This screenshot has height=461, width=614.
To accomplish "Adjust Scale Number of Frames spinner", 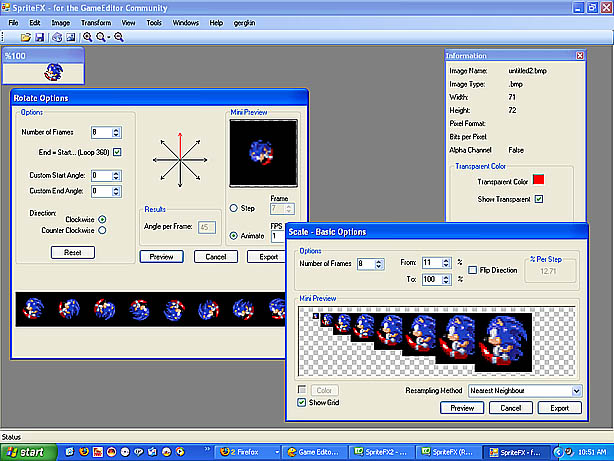I will pyautogui.click(x=378, y=264).
